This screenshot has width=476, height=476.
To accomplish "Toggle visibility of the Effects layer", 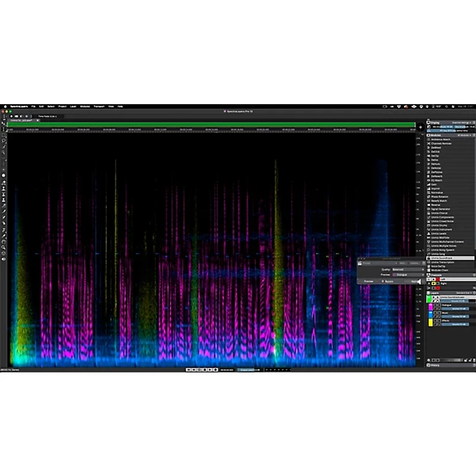I will 435,321.
